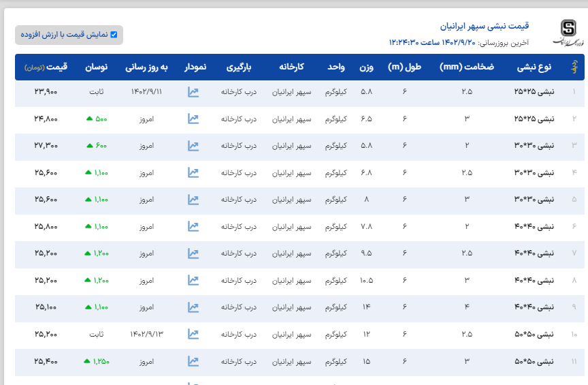Show price chart icon in row 6
The image size is (588, 385).
[193, 226]
